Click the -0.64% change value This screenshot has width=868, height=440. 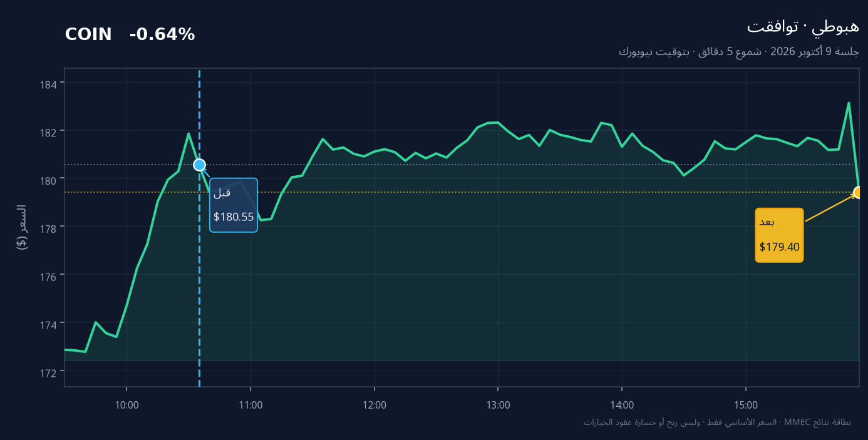(x=162, y=35)
